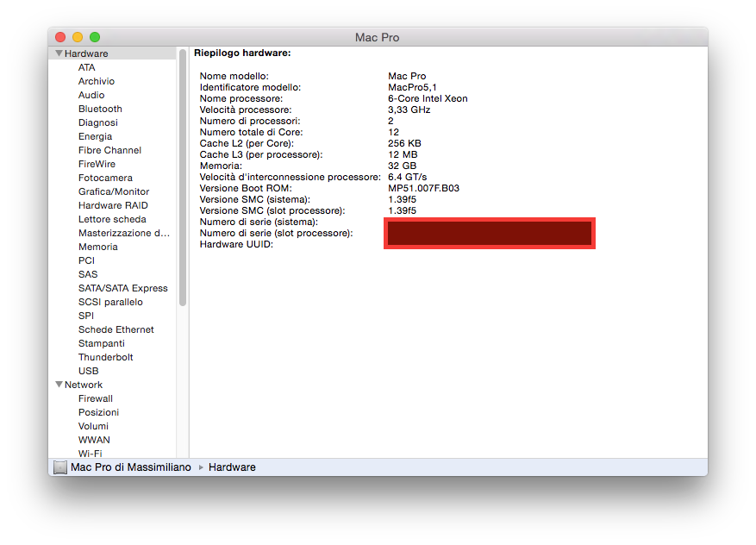Open the Lettore scheda entry
Image resolution: width=756 pixels, height=545 pixels.
pos(112,219)
